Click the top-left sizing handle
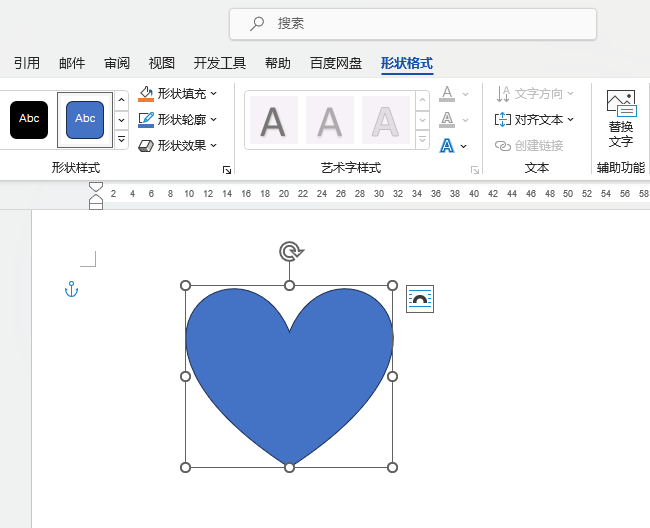The image size is (650, 528). tap(185, 286)
